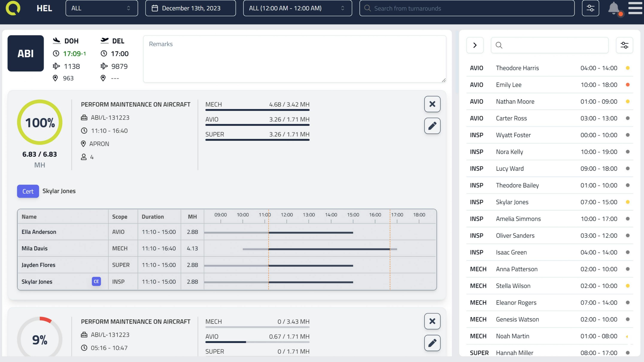
Task: Click the ABI aircraft tile
Action: [x=26, y=53]
